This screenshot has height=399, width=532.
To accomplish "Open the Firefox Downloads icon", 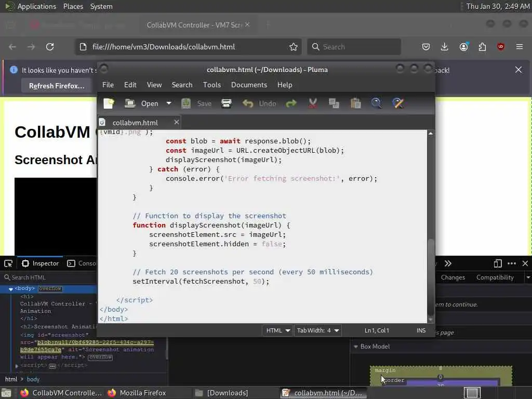I will (x=445, y=47).
